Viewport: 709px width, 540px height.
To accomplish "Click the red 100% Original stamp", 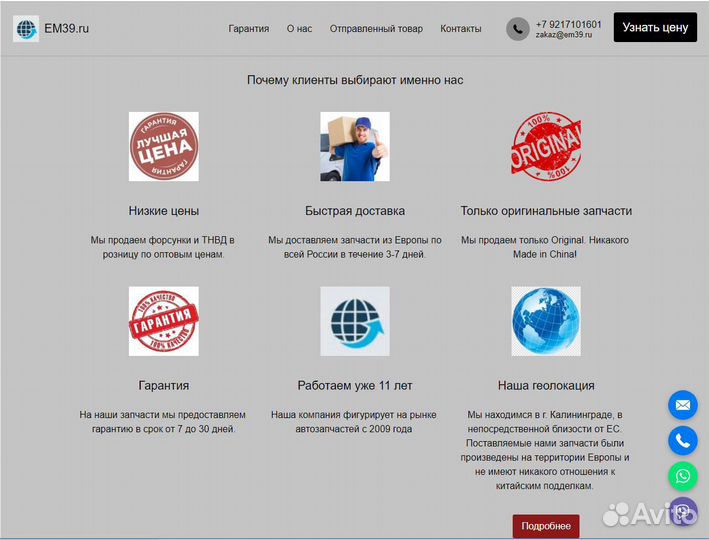I will (x=546, y=147).
